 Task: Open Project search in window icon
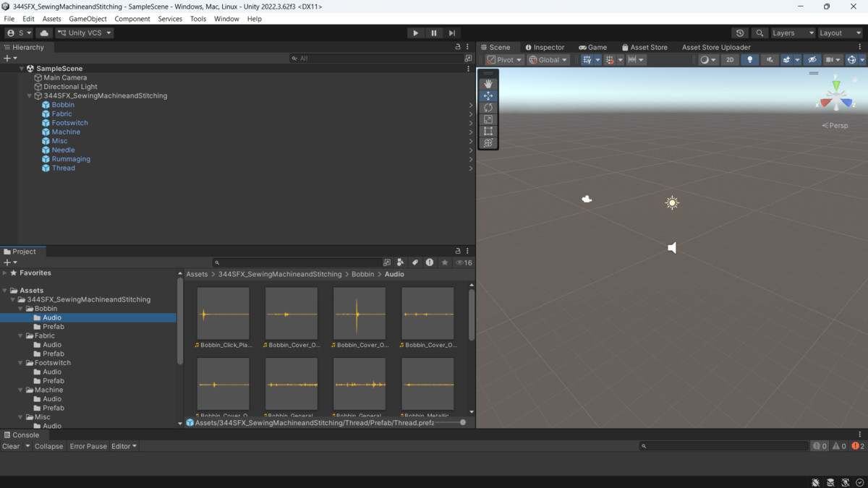[x=387, y=262]
